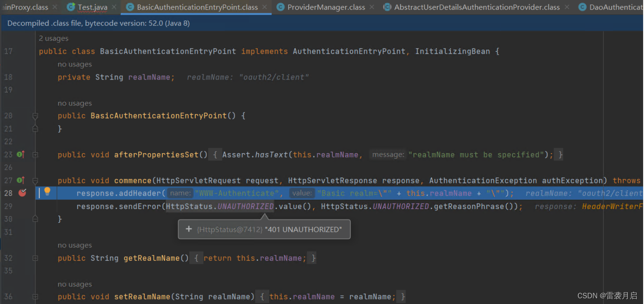The width and height of the screenshot is (644, 304).
Task: Click 'this.realmName = realmName;' on line 36
Action: [x=333, y=297]
